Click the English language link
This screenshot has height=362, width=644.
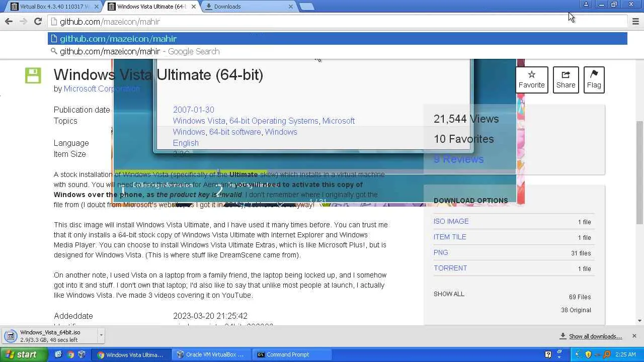point(186,143)
